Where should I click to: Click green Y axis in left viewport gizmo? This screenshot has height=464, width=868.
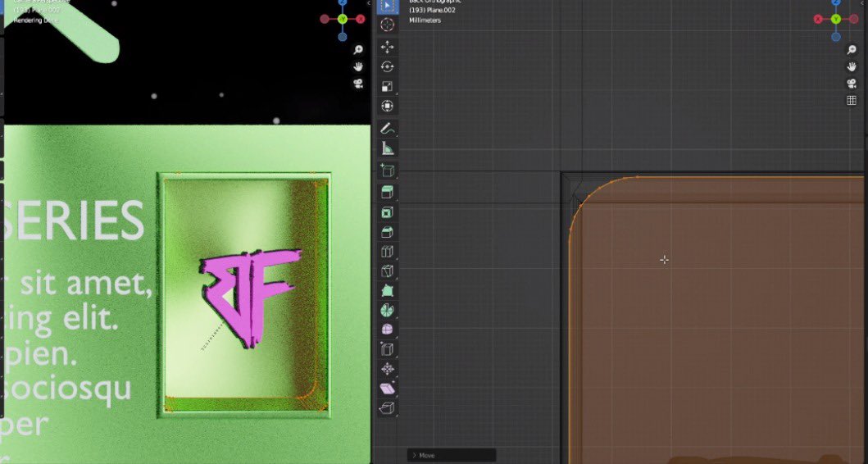point(343,20)
